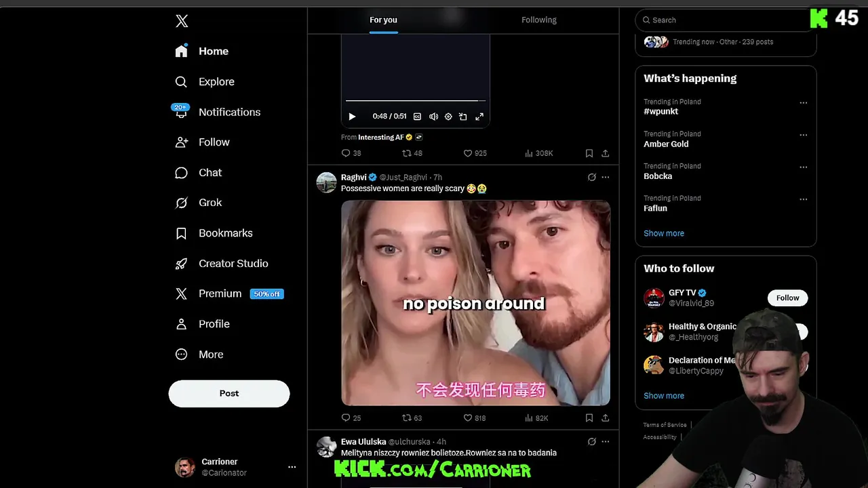Open Creator Studio
Viewport: 868px width, 488px height.
click(221, 263)
